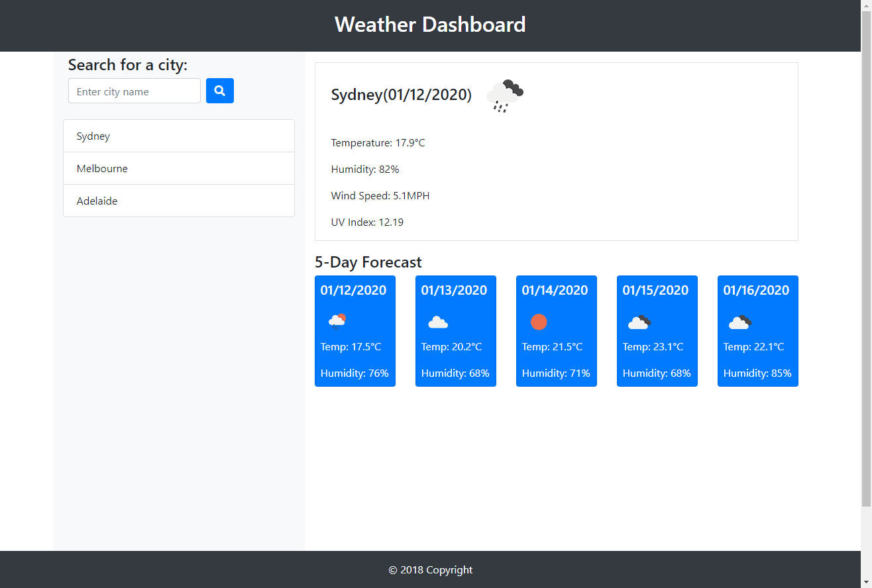Click Temp: 20.2°C on the forecast
The height and width of the screenshot is (588, 872).
click(451, 346)
